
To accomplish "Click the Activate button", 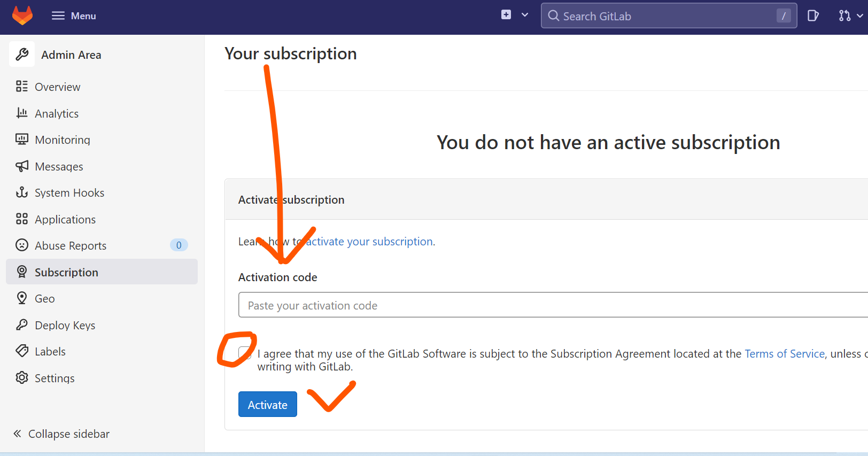I will pyautogui.click(x=268, y=405).
